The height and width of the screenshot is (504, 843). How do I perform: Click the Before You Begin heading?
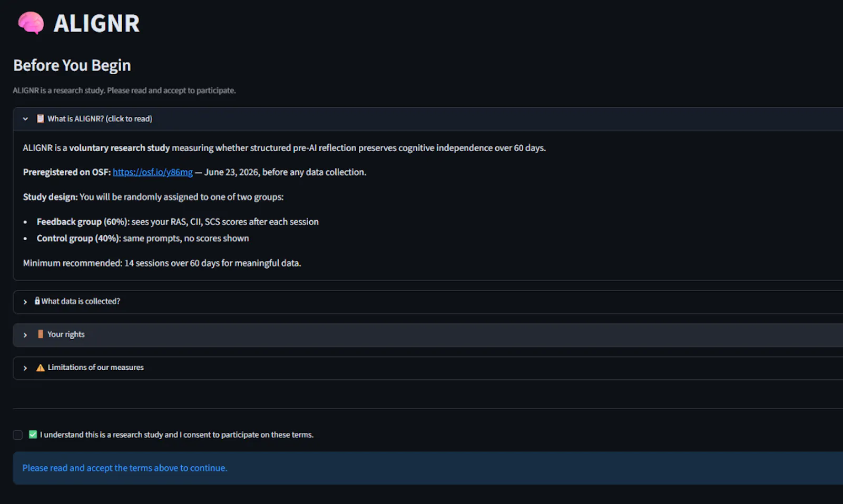[x=72, y=65]
